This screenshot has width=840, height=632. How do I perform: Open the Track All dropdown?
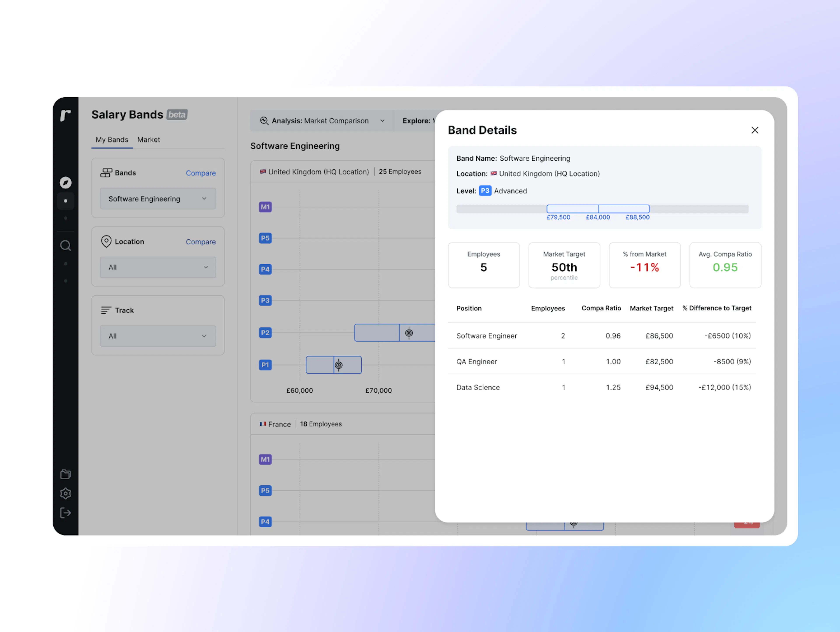(x=158, y=336)
